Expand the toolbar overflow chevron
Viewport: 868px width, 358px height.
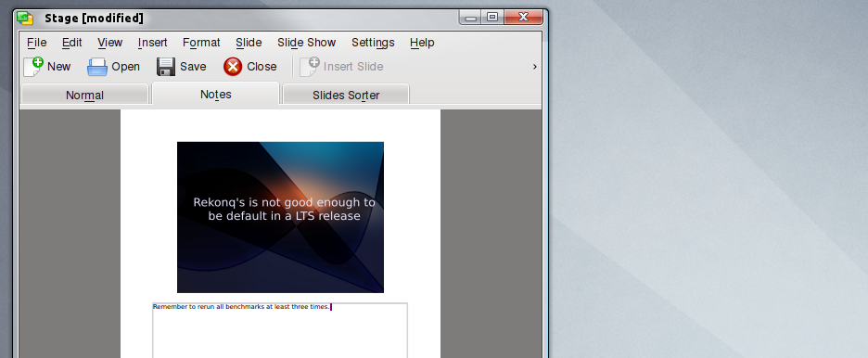click(535, 67)
